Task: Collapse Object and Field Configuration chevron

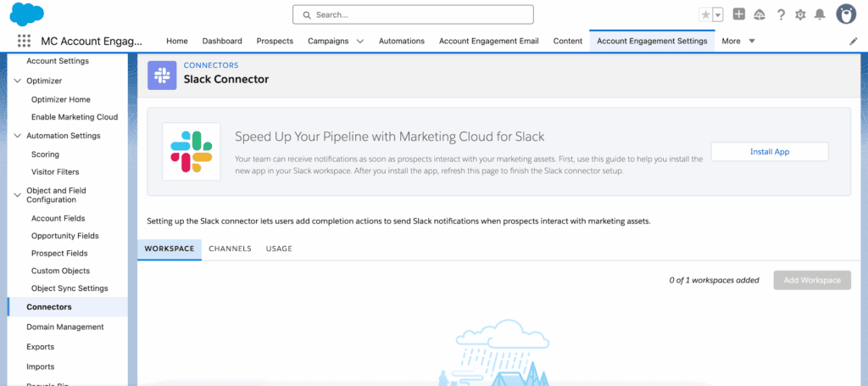Action: [17, 195]
